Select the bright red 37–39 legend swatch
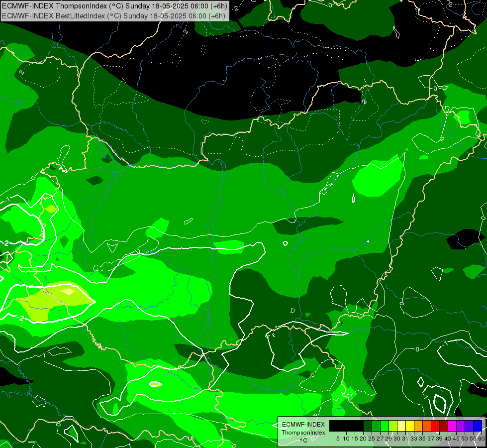This screenshot has height=448, width=487. coord(435,426)
